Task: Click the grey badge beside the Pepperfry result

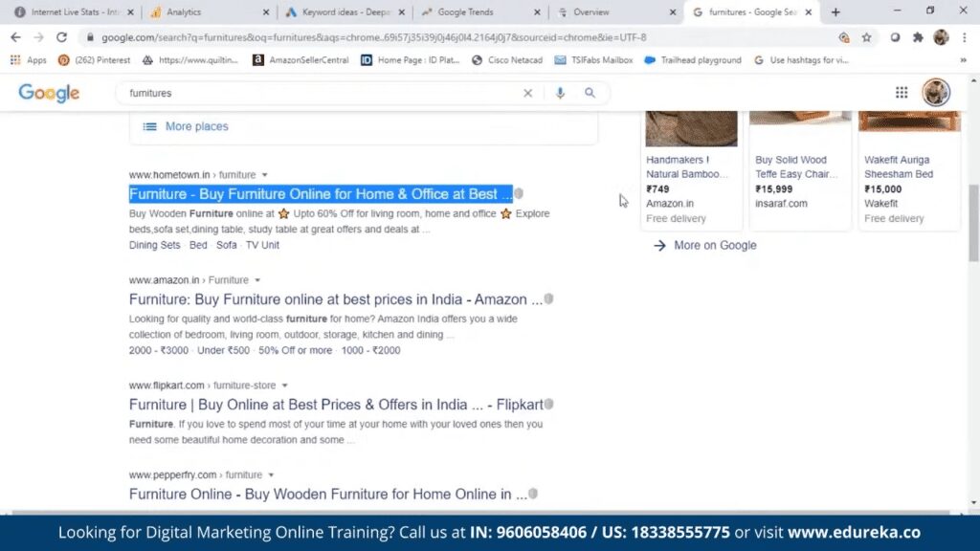Action: 533,494
